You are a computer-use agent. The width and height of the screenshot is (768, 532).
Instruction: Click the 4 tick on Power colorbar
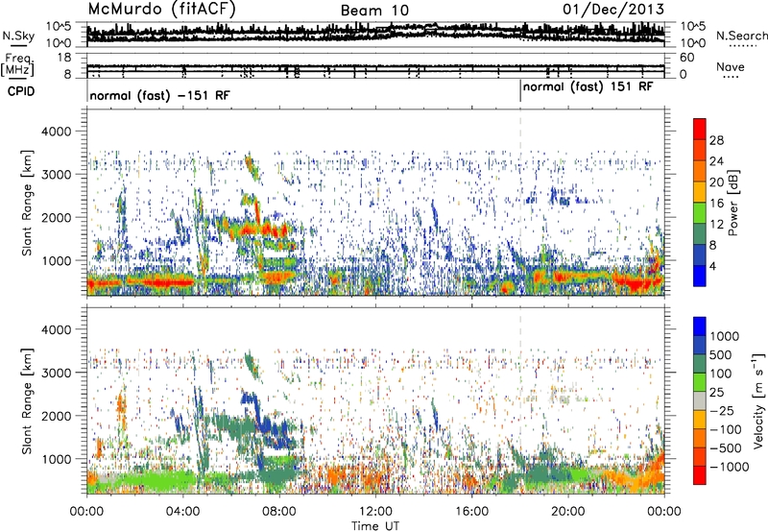pos(712,266)
